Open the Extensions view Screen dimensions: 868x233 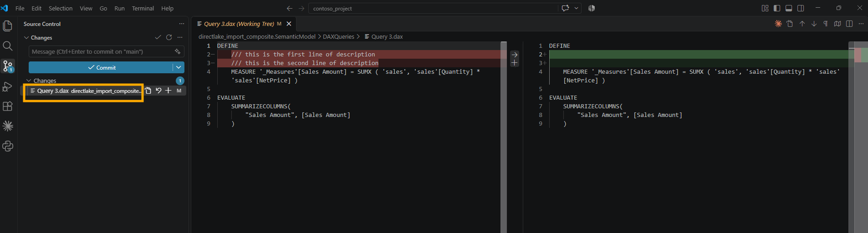[8, 106]
